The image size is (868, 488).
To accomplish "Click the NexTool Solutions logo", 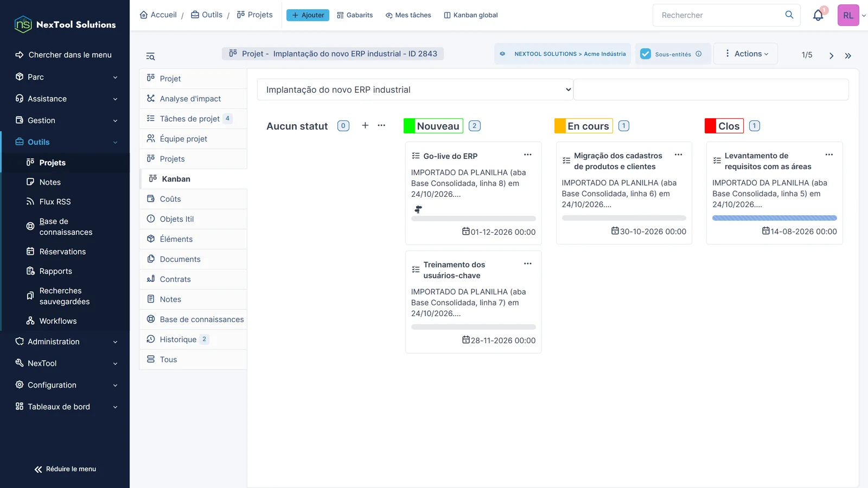I will click(65, 24).
